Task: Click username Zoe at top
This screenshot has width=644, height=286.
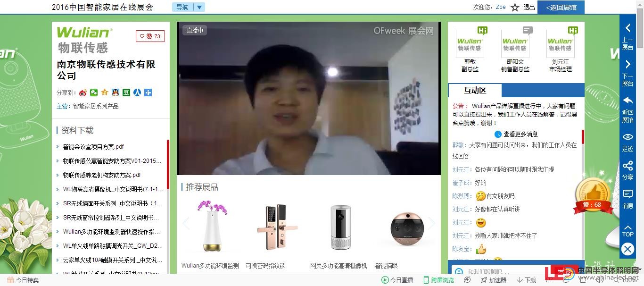Action: [x=501, y=7]
